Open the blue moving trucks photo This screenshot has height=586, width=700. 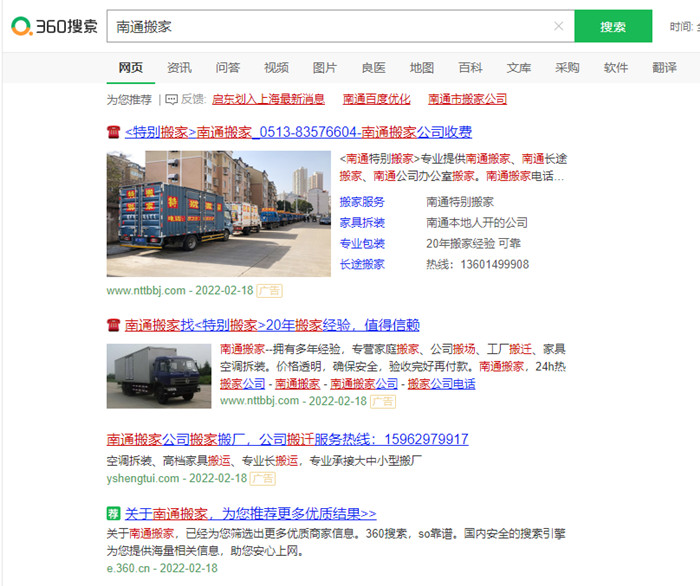219,214
